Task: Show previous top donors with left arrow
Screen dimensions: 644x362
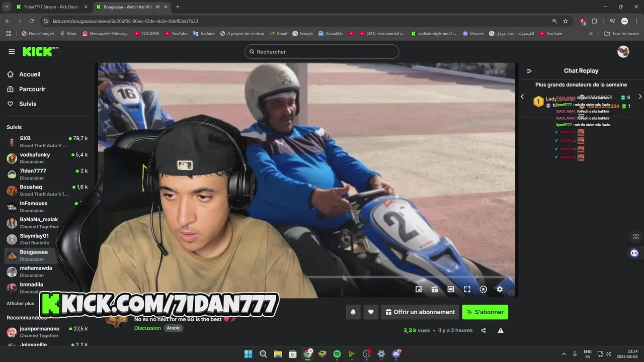Action: (522, 97)
